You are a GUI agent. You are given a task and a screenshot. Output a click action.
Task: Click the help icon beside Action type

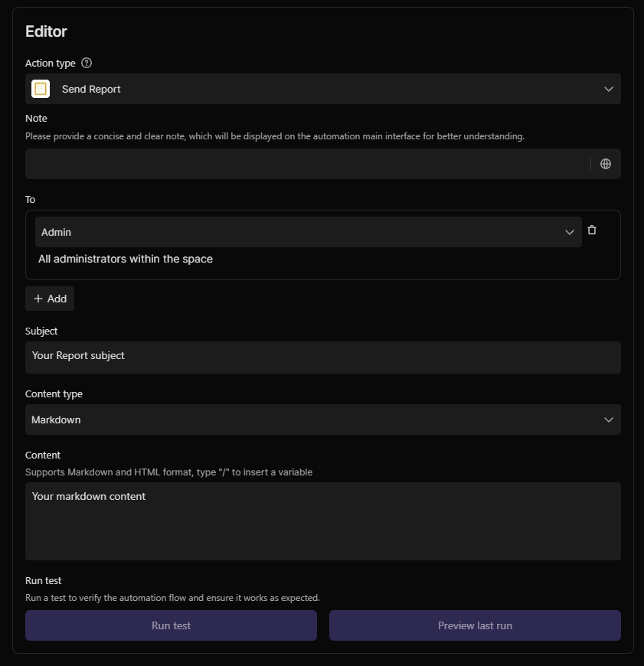pos(87,63)
